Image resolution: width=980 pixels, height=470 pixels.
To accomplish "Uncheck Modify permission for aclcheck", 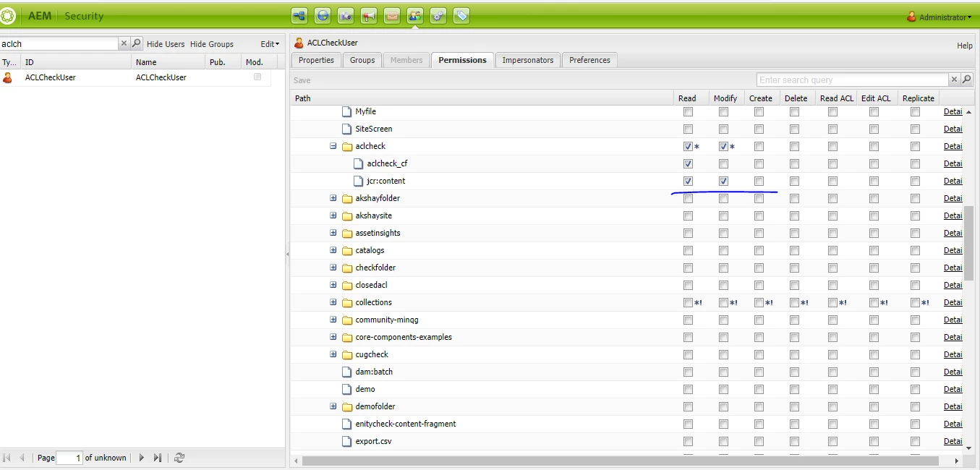I will (x=723, y=147).
